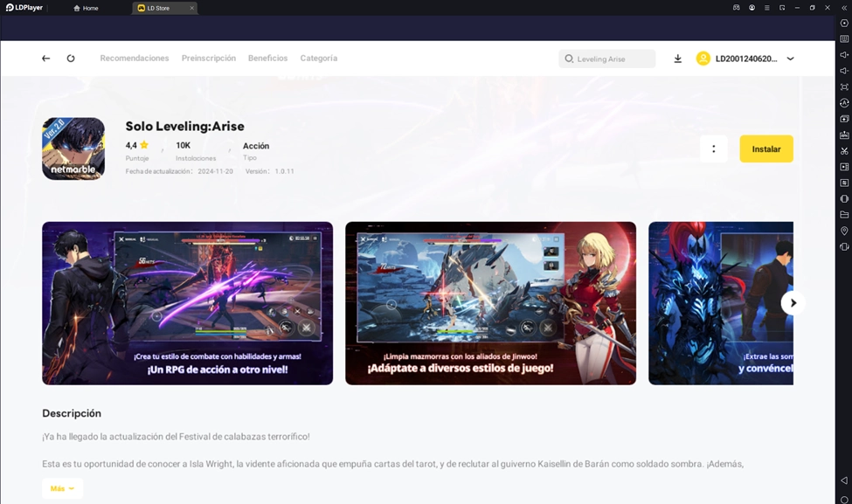The width and height of the screenshot is (852, 504).
Task: Click the Leveling Arise search field
Action: (607, 59)
